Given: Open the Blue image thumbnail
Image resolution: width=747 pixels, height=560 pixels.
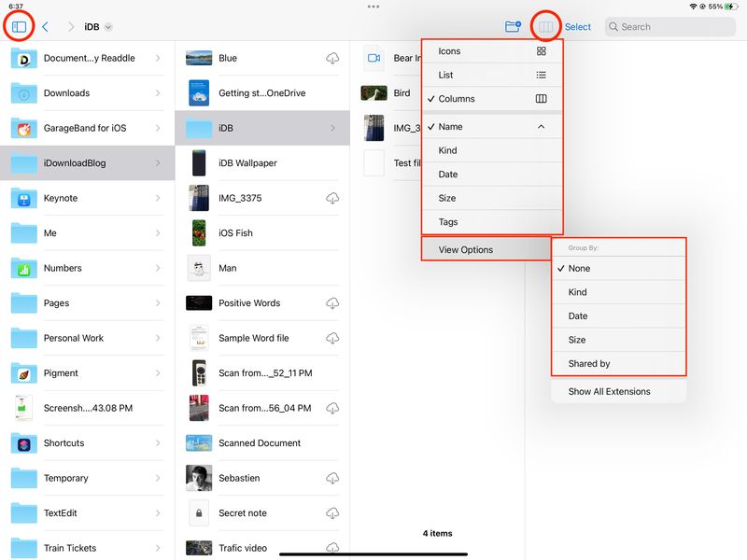Looking at the screenshot, I should pos(199,58).
